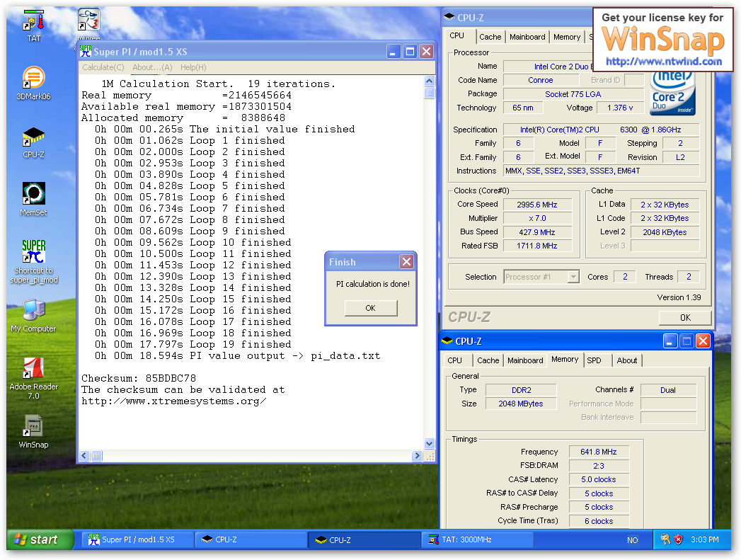The width and height of the screenshot is (741, 560).
Task: Open the About...(A) menu in Super PI
Action: coord(152,67)
